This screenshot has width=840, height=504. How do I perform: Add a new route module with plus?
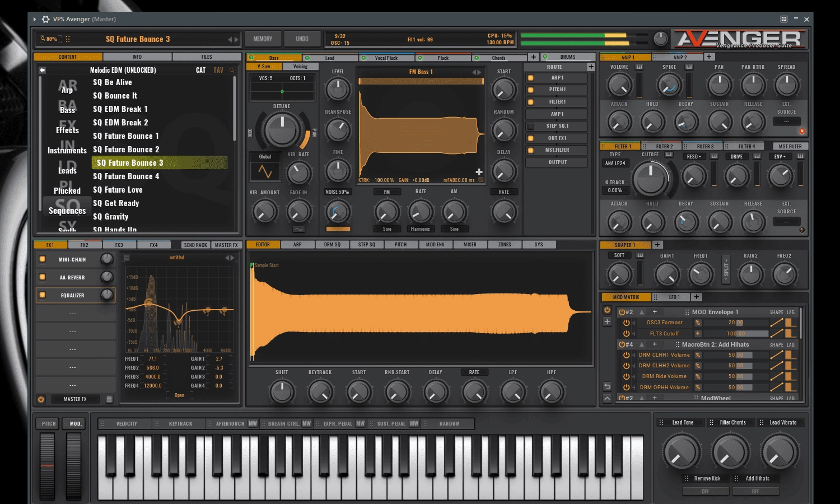pos(591,67)
